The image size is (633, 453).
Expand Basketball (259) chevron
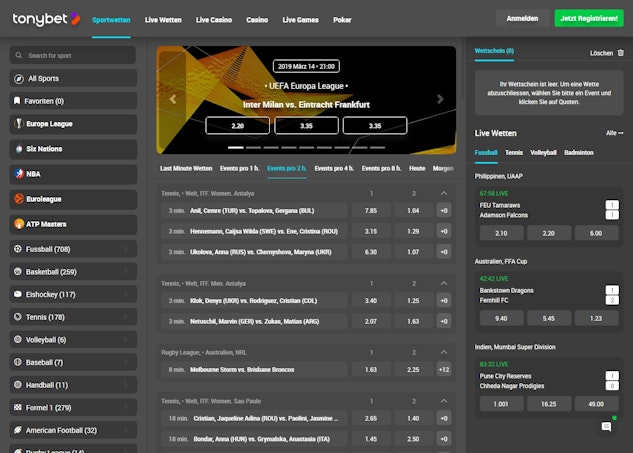126,272
